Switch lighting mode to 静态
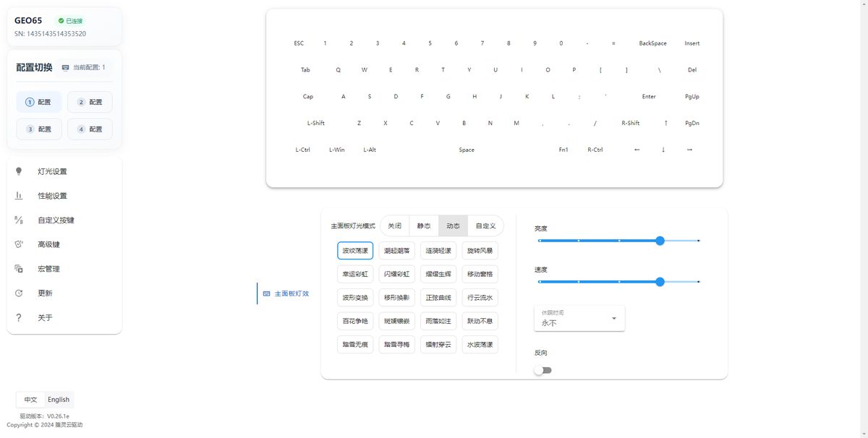This screenshot has height=438, width=868. tap(424, 226)
